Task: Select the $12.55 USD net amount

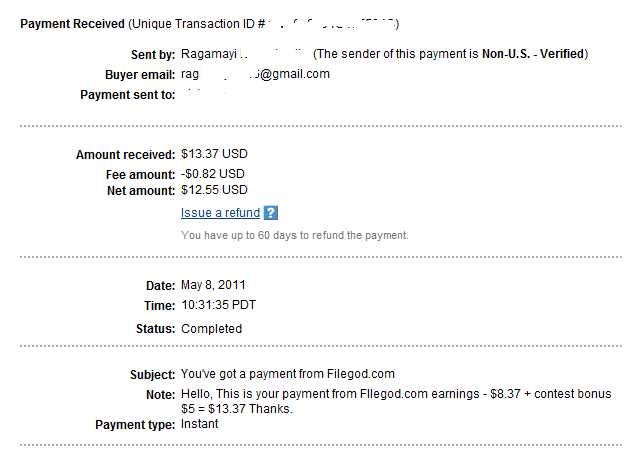Action: (x=213, y=190)
